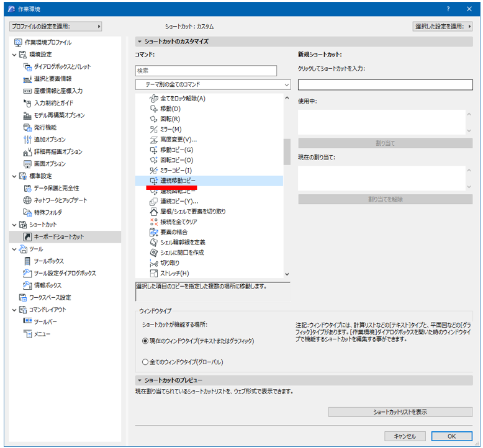Open ツールボックス icon
Image resolution: width=483 pixels, height=448 pixels.
[27, 261]
